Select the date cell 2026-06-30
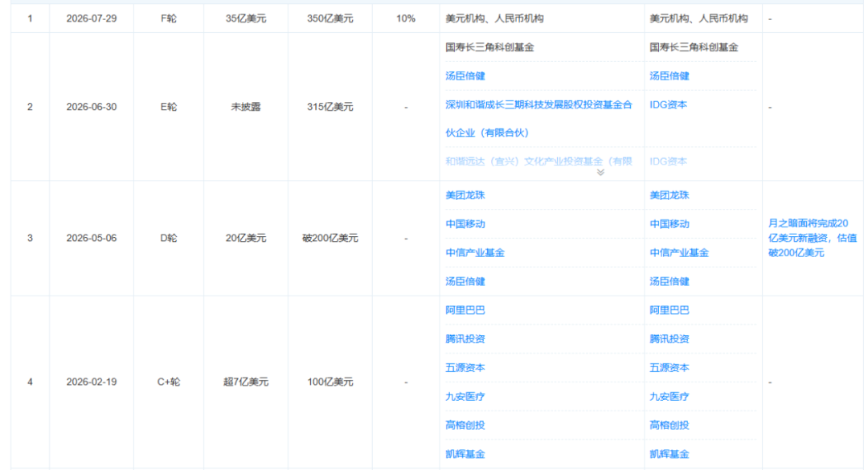The height and width of the screenshot is (470, 868). click(x=92, y=107)
